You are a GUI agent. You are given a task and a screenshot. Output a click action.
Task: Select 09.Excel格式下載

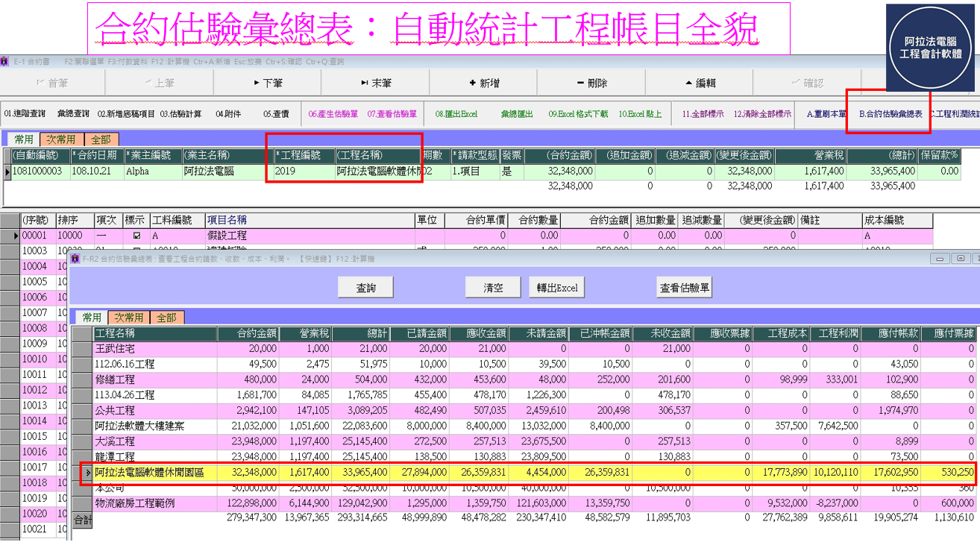pyautogui.click(x=579, y=114)
